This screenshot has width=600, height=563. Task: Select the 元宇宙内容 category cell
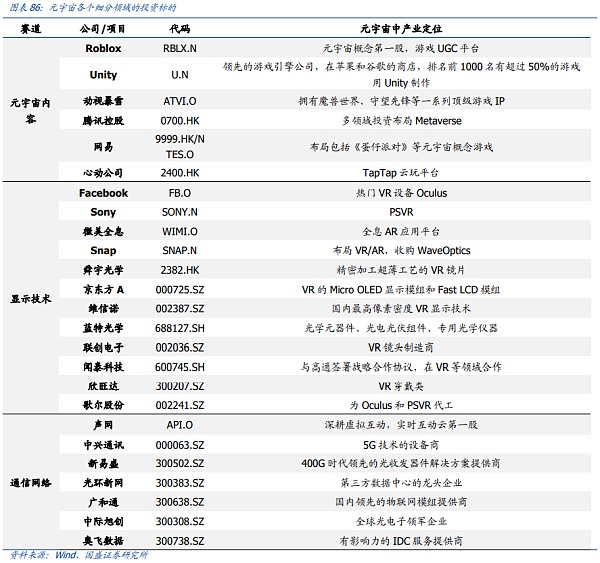tap(31, 111)
